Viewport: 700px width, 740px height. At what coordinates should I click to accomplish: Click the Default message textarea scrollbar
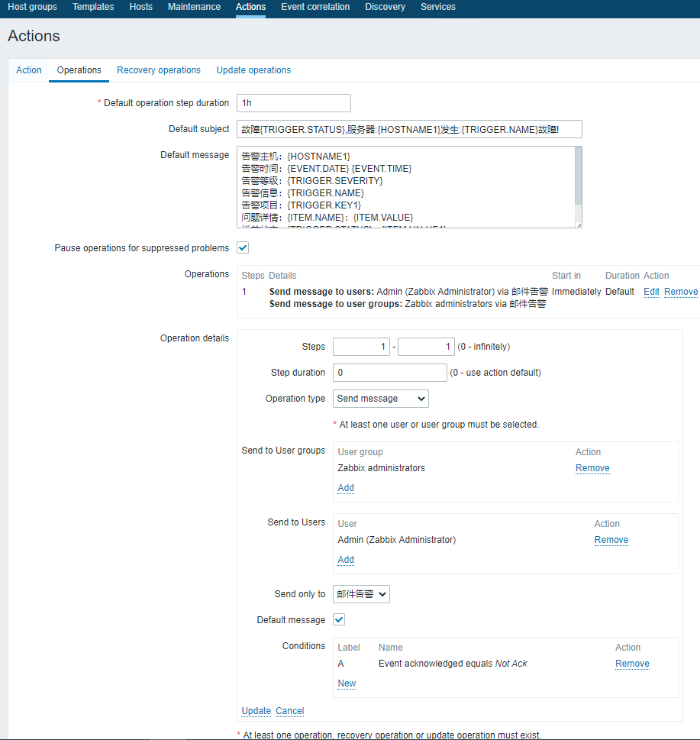[x=579, y=176]
